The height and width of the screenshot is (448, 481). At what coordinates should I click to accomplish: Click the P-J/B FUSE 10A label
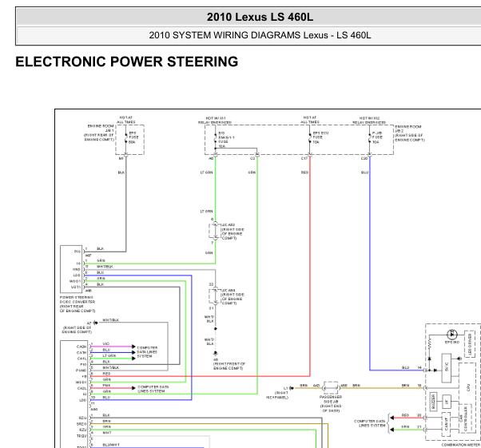(377, 137)
